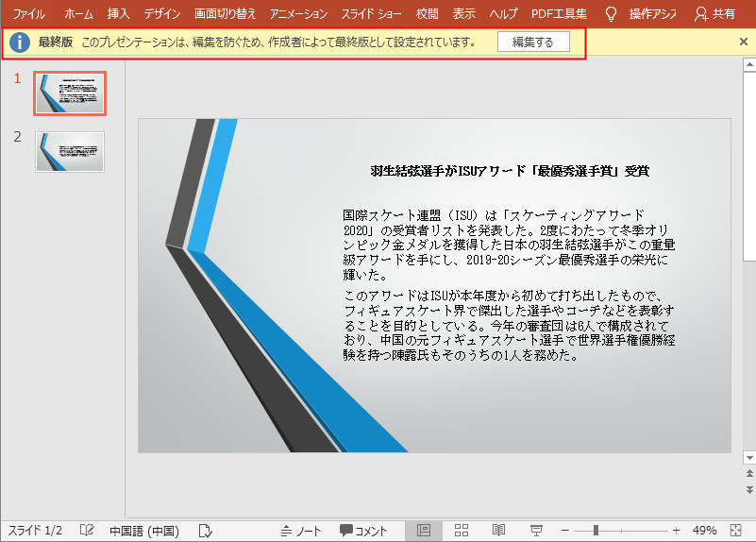Click the zoom in plus button
This screenshot has width=756, height=542.
[x=676, y=531]
